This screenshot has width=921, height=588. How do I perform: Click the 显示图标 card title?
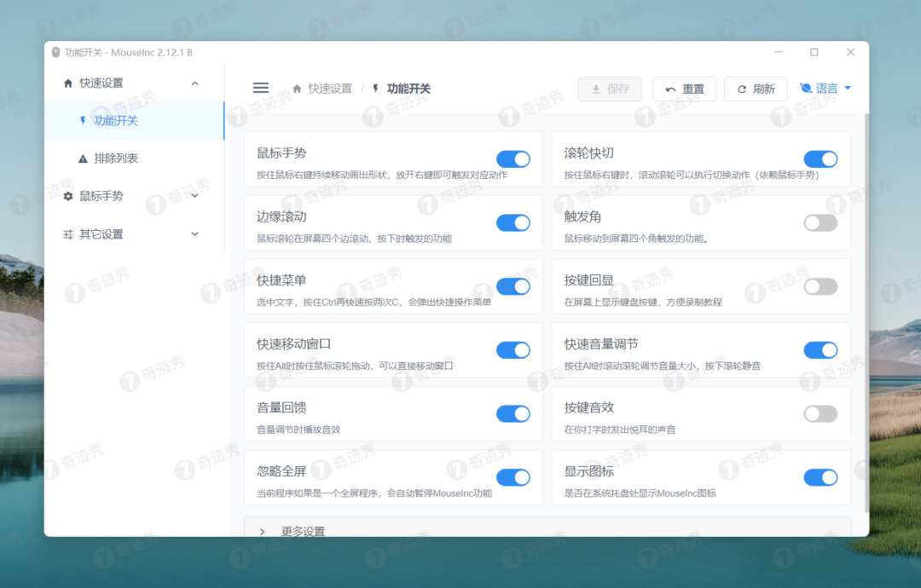click(588, 471)
